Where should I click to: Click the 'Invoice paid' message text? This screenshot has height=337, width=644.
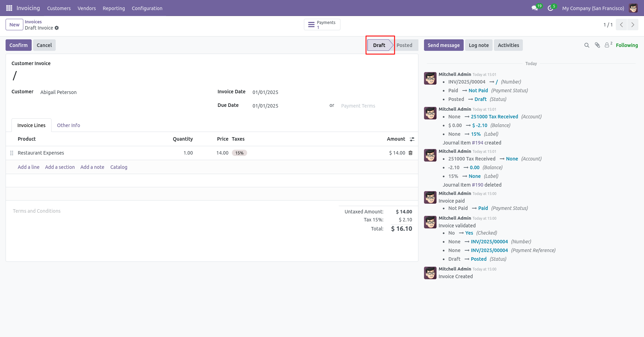tap(451, 201)
